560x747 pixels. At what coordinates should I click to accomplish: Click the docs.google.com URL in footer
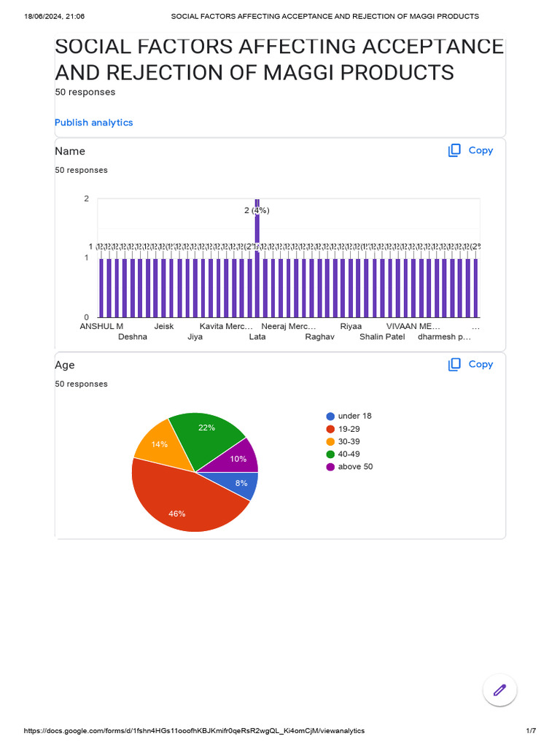[194, 730]
